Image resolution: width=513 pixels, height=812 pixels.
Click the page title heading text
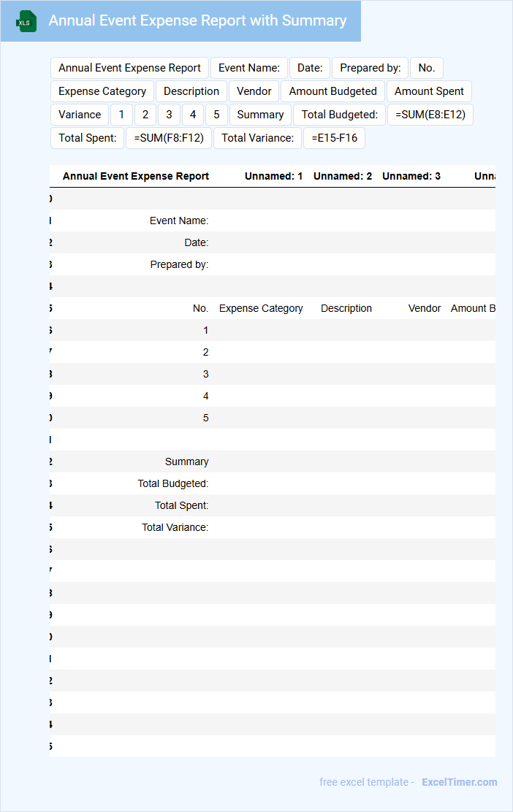coord(197,21)
